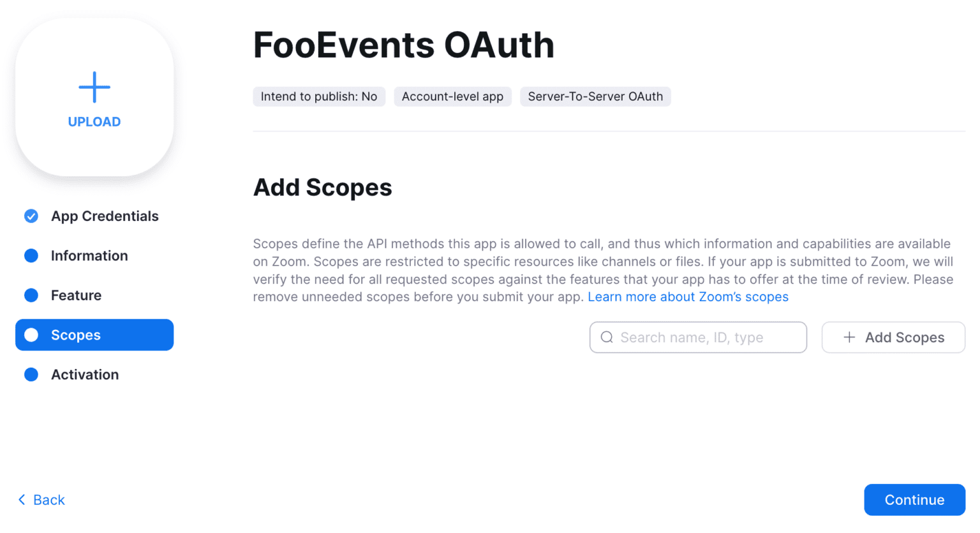Click the blue dot next to Activation step

point(31,374)
